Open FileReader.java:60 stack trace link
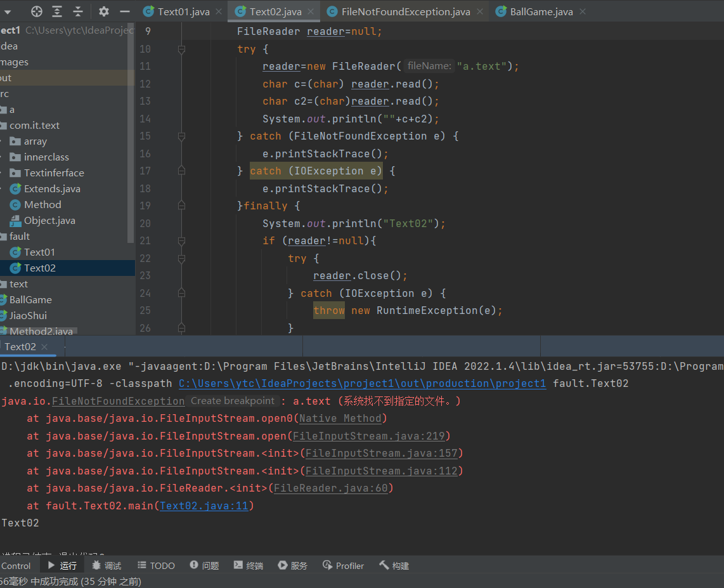724x588 pixels. pyautogui.click(x=330, y=488)
